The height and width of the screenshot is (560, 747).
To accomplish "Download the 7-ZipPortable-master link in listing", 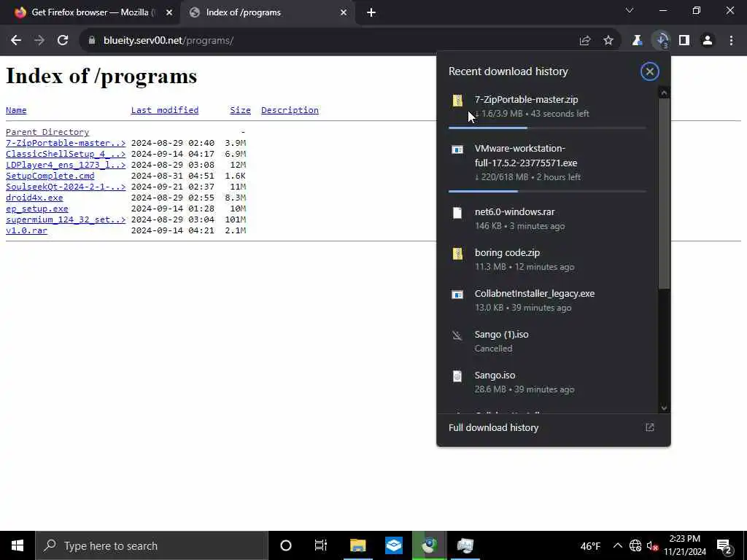I will click(x=66, y=143).
